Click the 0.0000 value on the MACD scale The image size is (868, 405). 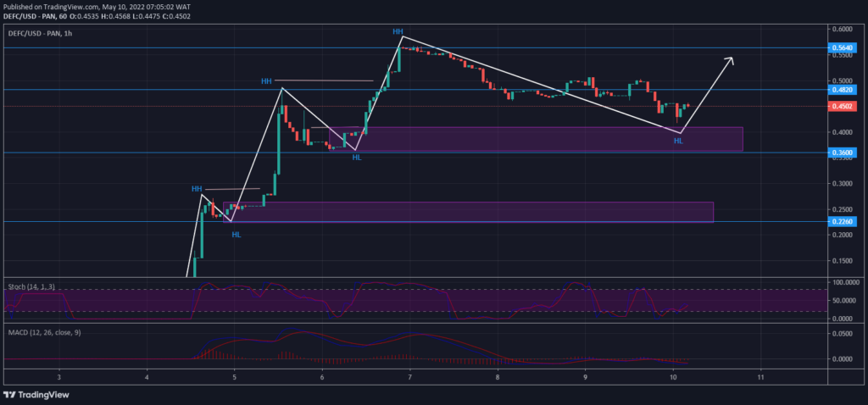click(x=842, y=358)
